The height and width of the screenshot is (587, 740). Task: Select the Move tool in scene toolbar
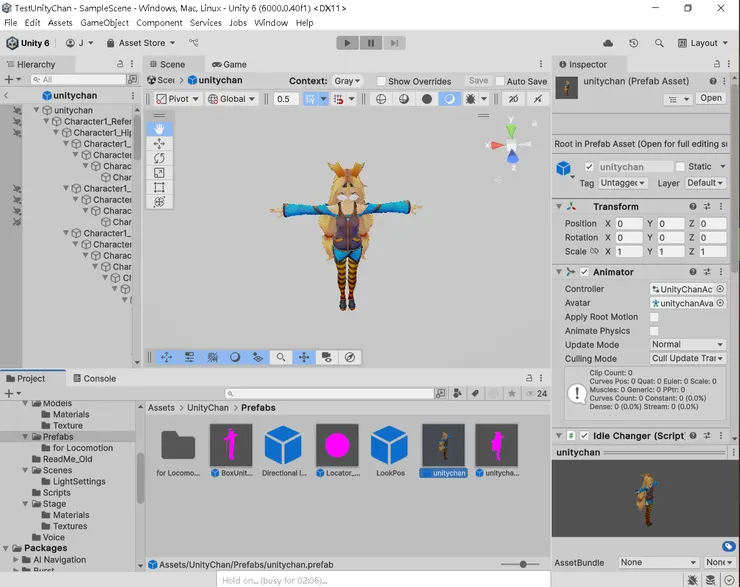(159, 144)
